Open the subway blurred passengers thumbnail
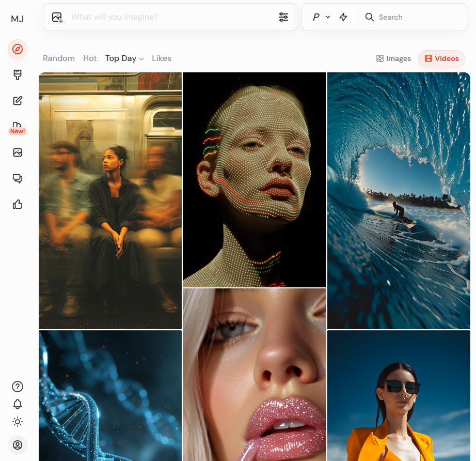The height and width of the screenshot is (461, 476). 110,201
